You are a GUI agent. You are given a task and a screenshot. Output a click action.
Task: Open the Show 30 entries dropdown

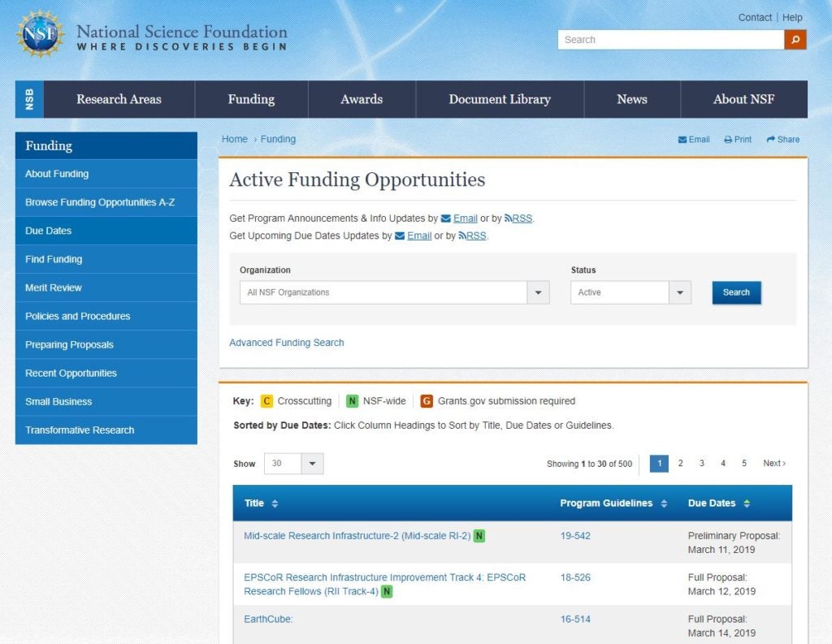point(312,464)
